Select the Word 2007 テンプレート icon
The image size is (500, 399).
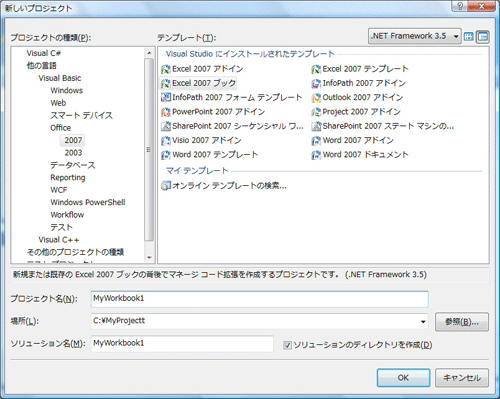[x=166, y=155]
